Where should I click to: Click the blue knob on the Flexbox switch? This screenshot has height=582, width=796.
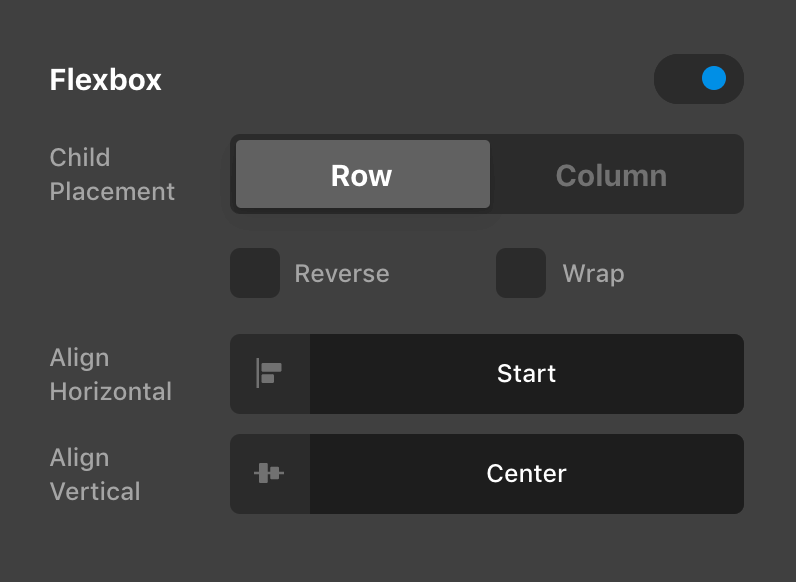click(714, 79)
